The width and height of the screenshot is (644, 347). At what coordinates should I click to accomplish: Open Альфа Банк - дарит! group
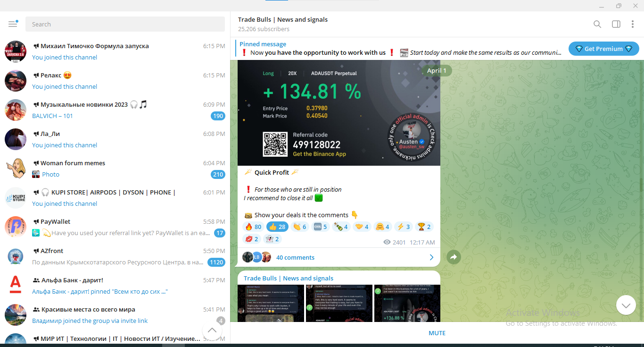(x=115, y=286)
